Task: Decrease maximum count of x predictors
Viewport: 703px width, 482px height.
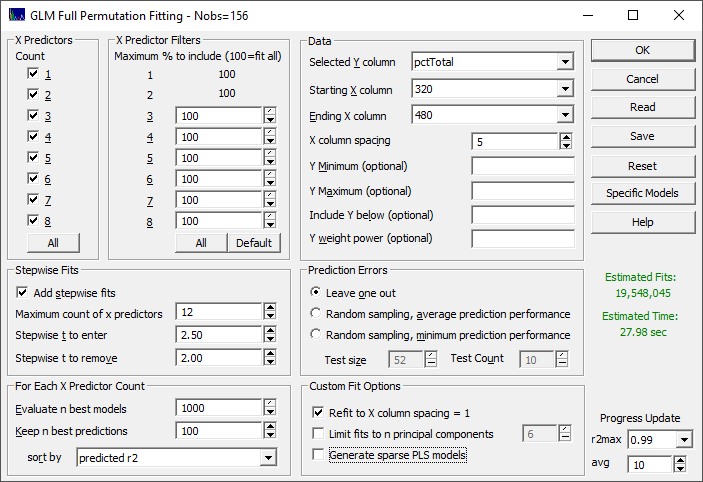Action: tap(270, 316)
